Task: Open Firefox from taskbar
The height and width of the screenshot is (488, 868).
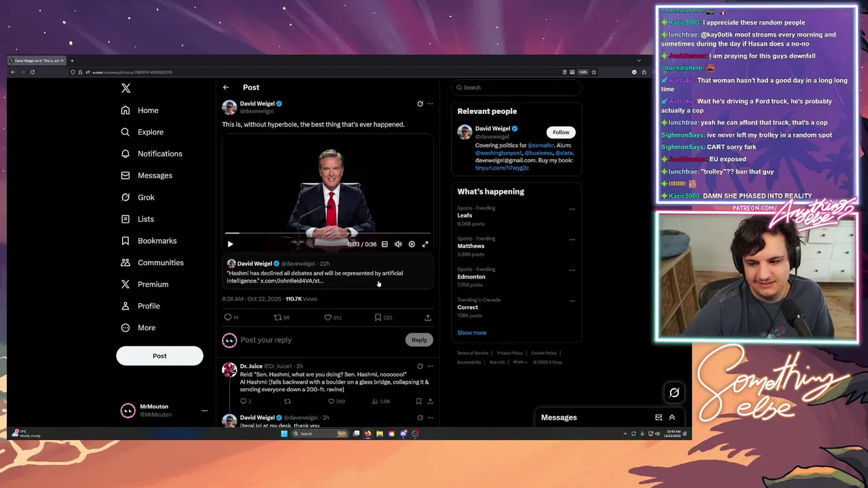Action: pyautogui.click(x=368, y=434)
